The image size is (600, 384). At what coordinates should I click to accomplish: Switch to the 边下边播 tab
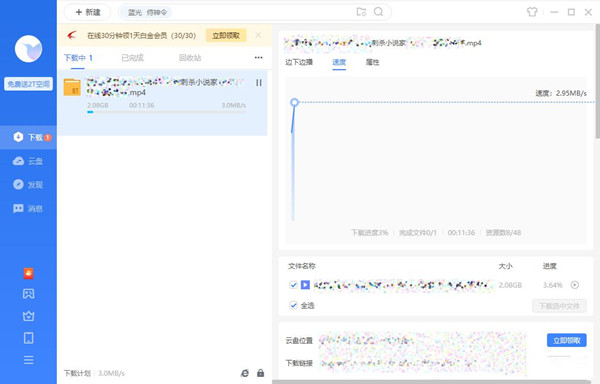coord(299,62)
